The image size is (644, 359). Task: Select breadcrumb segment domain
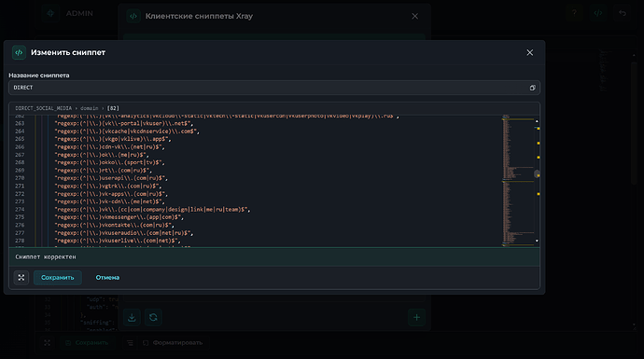click(89, 108)
